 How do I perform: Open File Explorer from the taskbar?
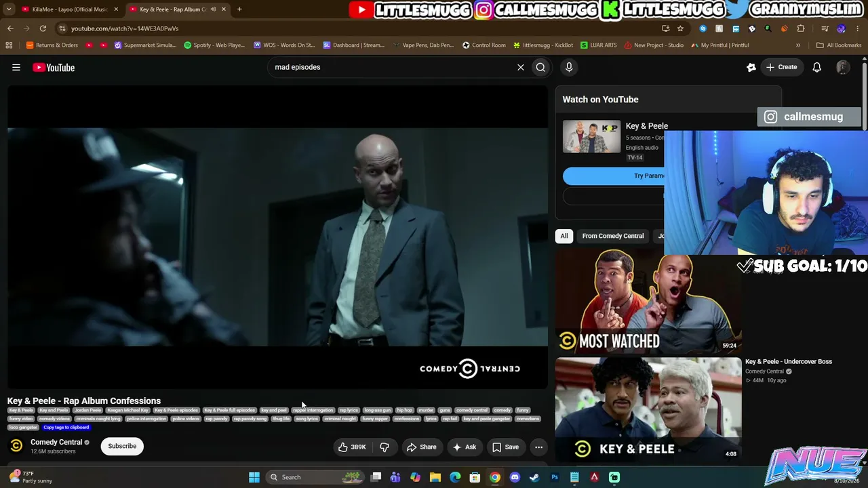(x=435, y=477)
